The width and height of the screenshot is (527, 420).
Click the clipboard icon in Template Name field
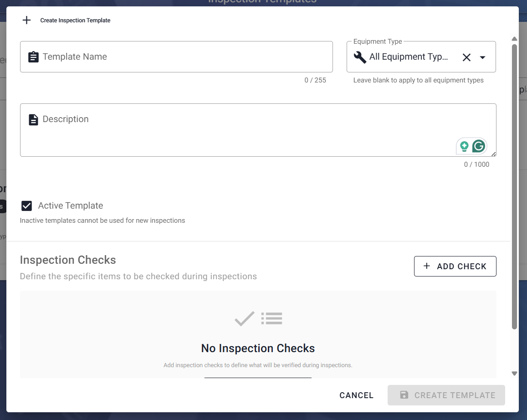tap(33, 57)
